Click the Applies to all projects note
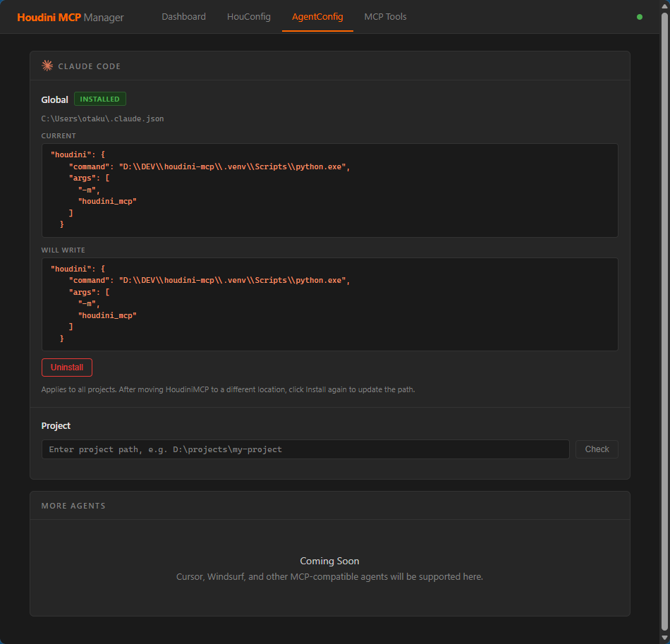Viewport: 670px width, 644px height. coord(229,390)
